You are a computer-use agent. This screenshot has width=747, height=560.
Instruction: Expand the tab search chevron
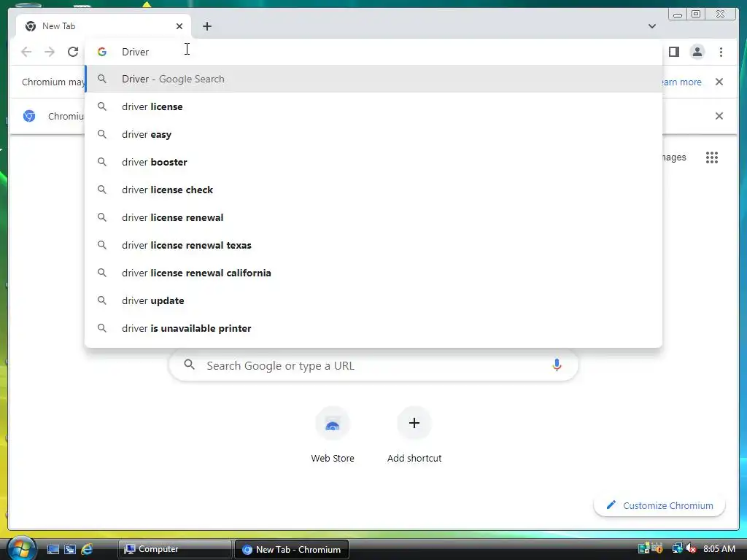pyautogui.click(x=652, y=26)
